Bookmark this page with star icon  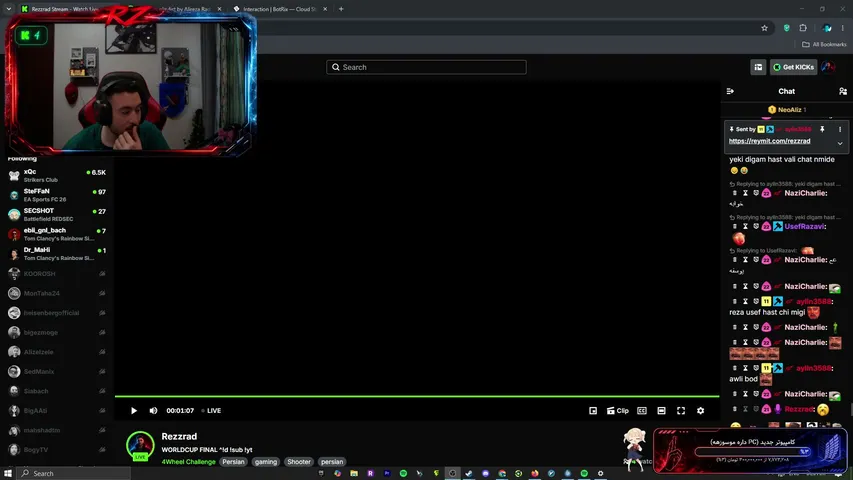(x=764, y=28)
